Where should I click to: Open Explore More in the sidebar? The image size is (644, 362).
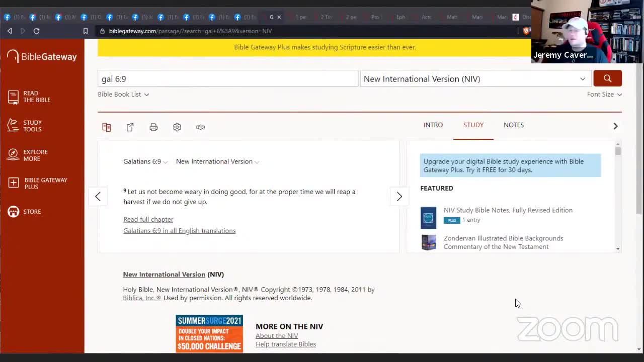pyautogui.click(x=28, y=155)
